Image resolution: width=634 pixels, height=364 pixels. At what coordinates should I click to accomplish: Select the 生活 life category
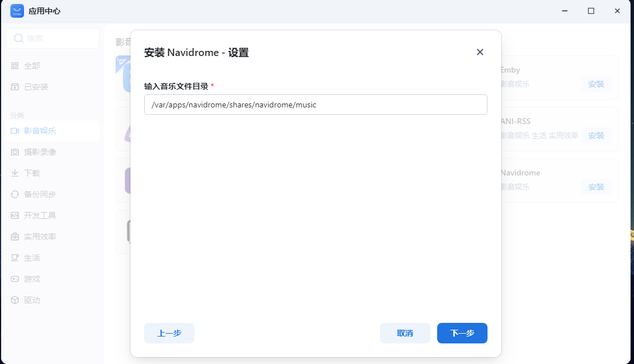click(53, 258)
